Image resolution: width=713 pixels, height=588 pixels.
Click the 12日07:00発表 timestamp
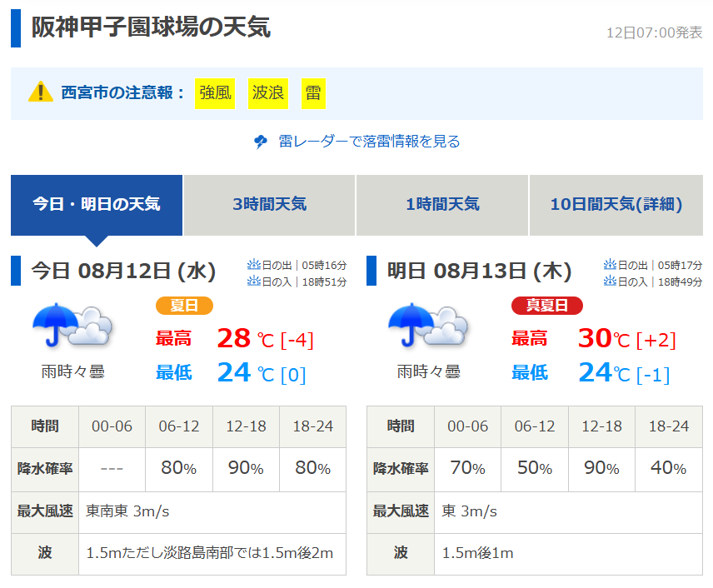click(x=655, y=32)
